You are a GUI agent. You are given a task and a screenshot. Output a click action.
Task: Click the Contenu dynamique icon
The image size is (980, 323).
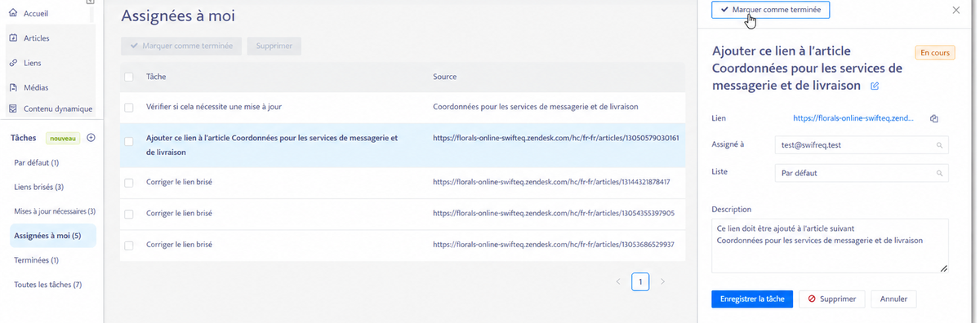tap(13, 108)
